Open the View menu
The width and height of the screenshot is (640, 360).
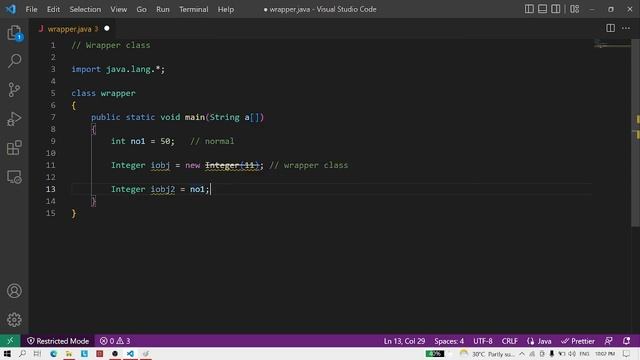pyautogui.click(x=118, y=9)
